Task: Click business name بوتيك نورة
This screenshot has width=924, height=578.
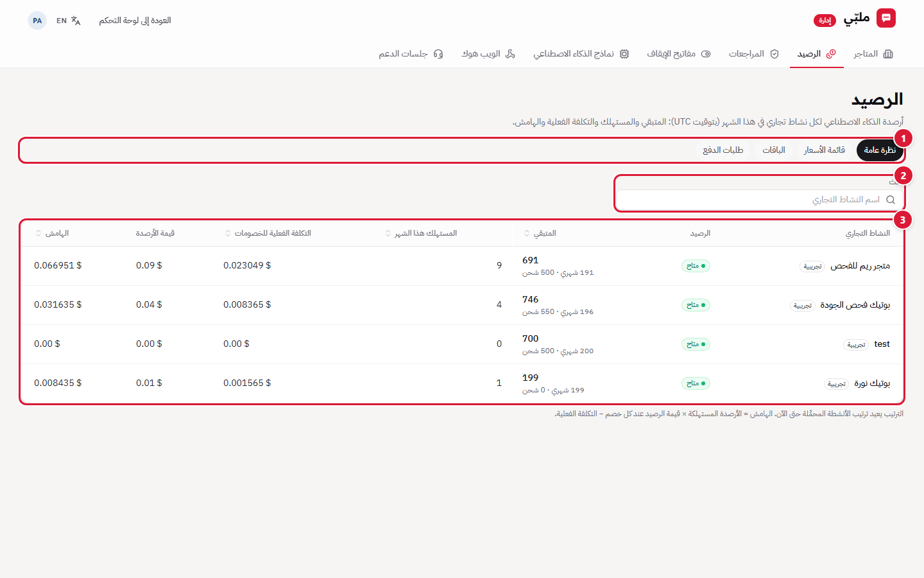Action: pyautogui.click(x=872, y=383)
